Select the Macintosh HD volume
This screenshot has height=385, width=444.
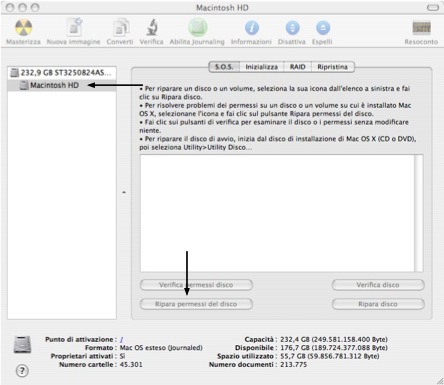coord(62,85)
